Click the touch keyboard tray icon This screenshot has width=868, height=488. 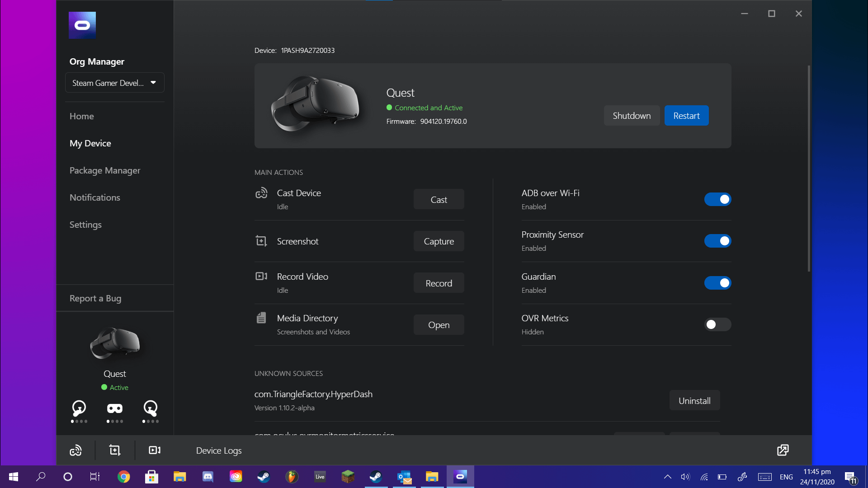[x=765, y=477]
